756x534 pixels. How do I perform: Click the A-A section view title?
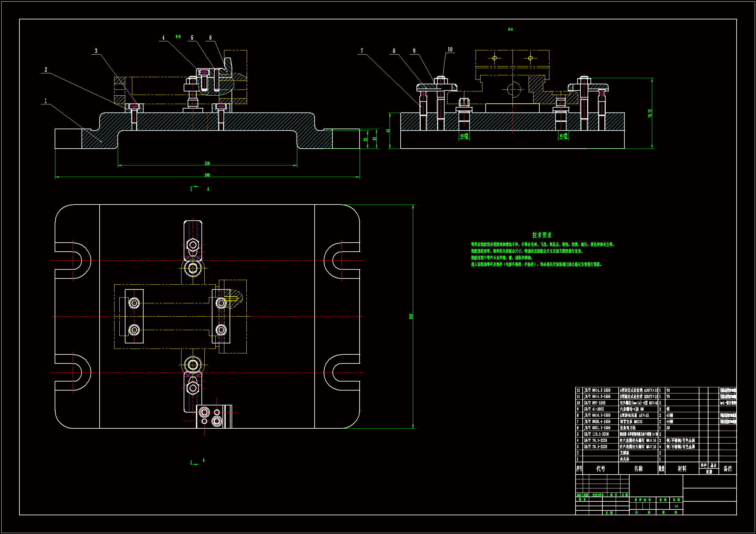[510, 29]
